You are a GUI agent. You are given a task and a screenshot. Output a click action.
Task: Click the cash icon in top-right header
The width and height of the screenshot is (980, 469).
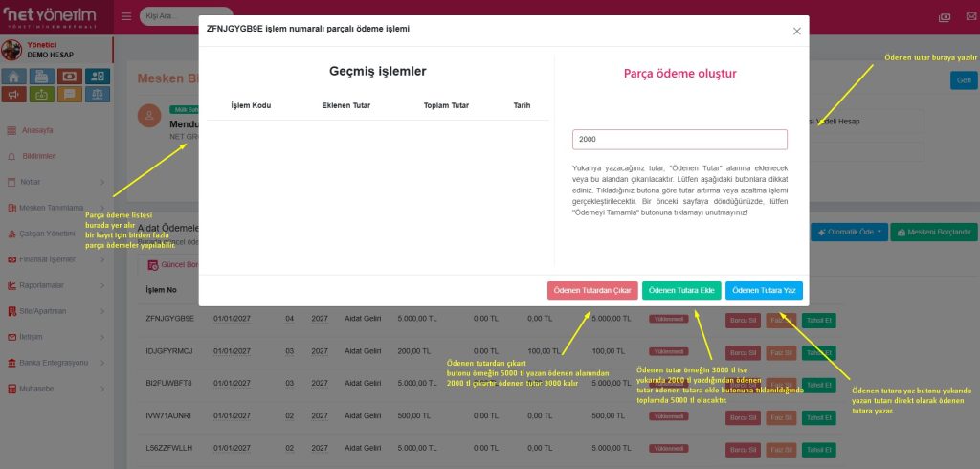(945, 16)
